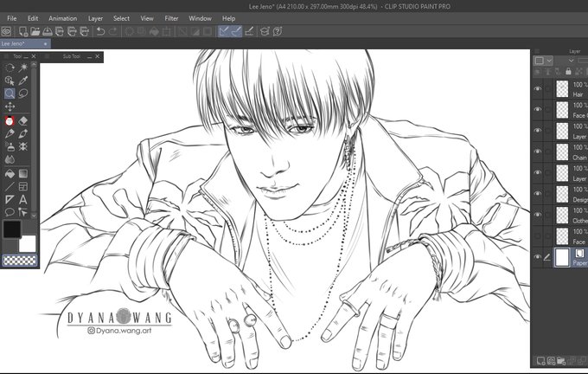
Task: Create a new raster layer
Action: pos(540,361)
